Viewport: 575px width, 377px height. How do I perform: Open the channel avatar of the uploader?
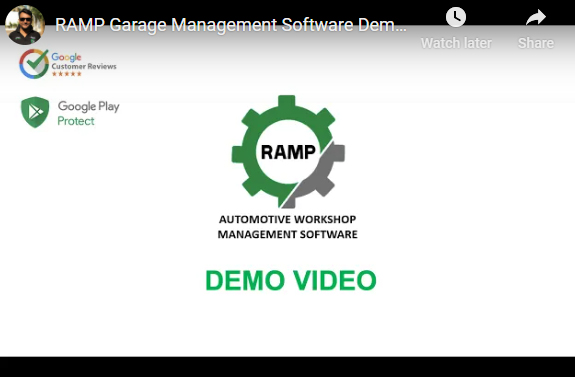click(x=25, y=25)
